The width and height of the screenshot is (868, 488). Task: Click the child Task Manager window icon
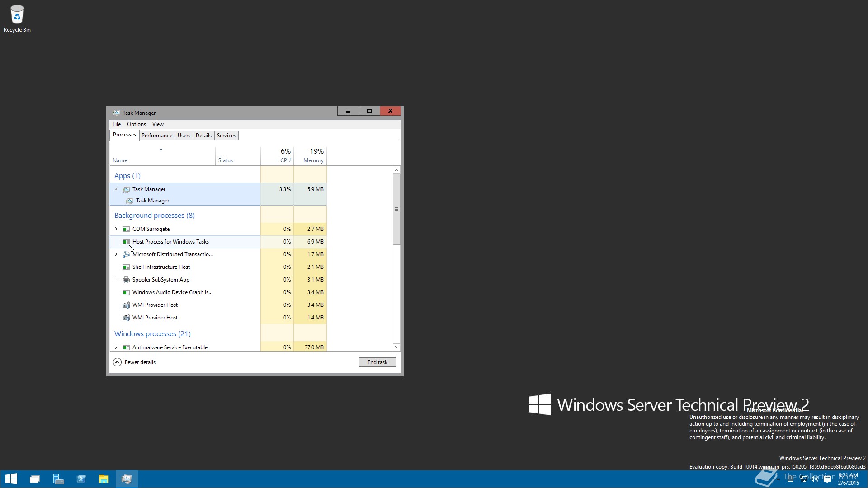pos(130,201)
